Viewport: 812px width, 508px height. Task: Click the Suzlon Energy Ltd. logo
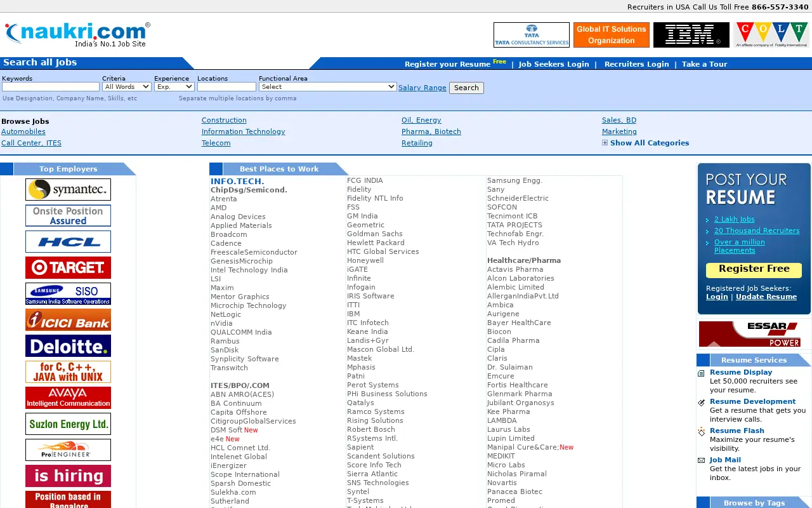[x=68, y=424]
